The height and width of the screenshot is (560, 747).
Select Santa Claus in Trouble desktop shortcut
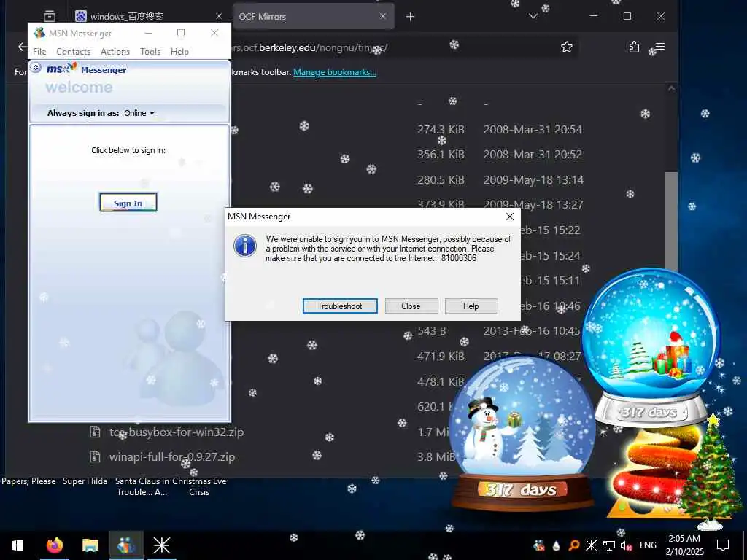[142, 486]
